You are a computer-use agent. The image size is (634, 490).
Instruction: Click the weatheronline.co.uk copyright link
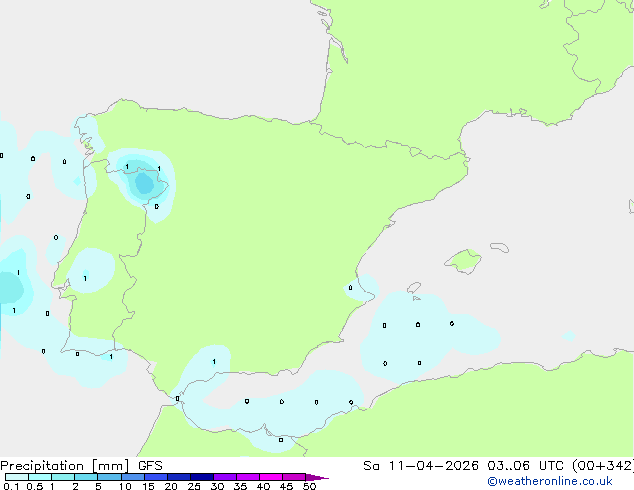[x=550, y=481]
